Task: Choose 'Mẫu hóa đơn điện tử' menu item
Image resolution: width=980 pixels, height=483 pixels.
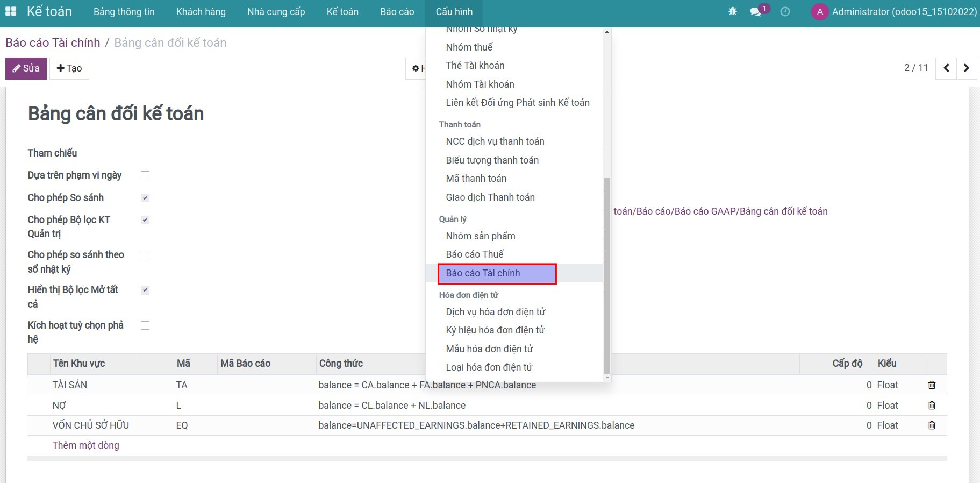Action: [x=489, y=349]
